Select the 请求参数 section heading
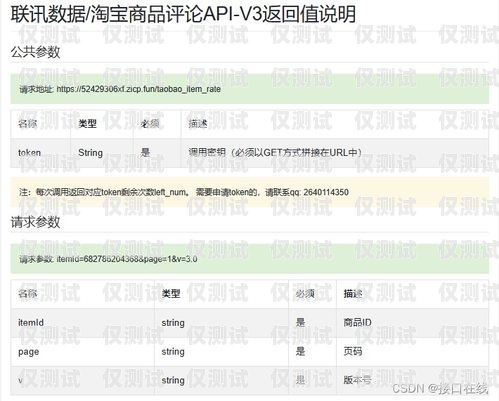 [35, 222]
